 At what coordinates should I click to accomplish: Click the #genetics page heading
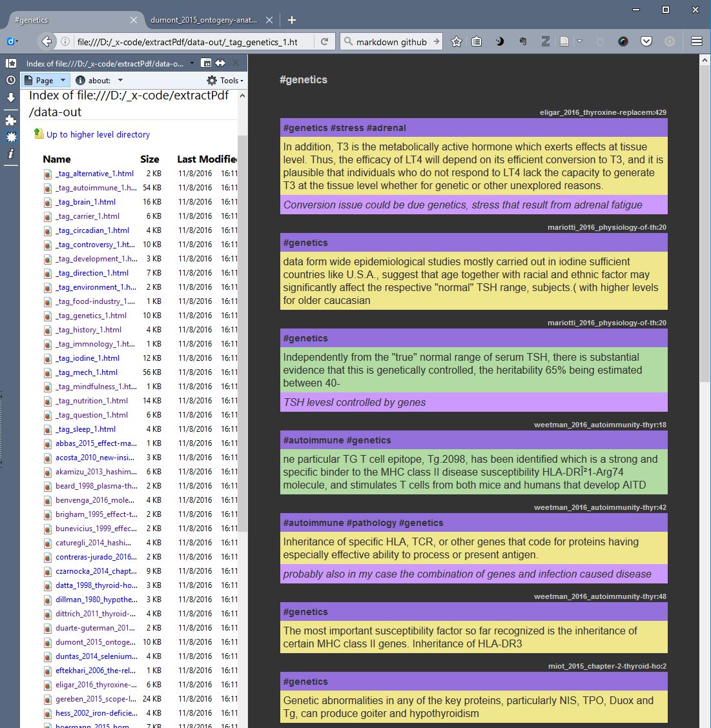tap(303, 80)
